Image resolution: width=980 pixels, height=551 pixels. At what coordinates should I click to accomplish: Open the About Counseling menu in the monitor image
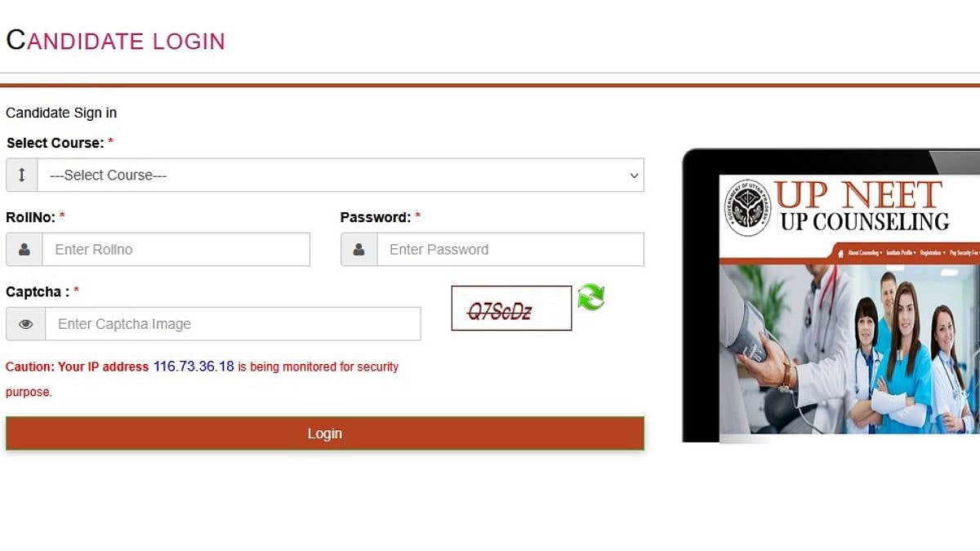pos(865,253)
